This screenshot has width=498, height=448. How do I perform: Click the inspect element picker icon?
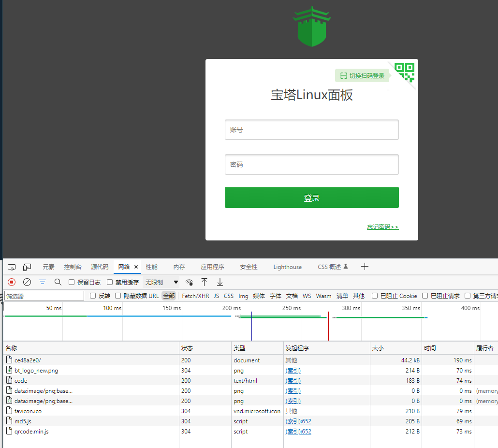coord(12,267)
